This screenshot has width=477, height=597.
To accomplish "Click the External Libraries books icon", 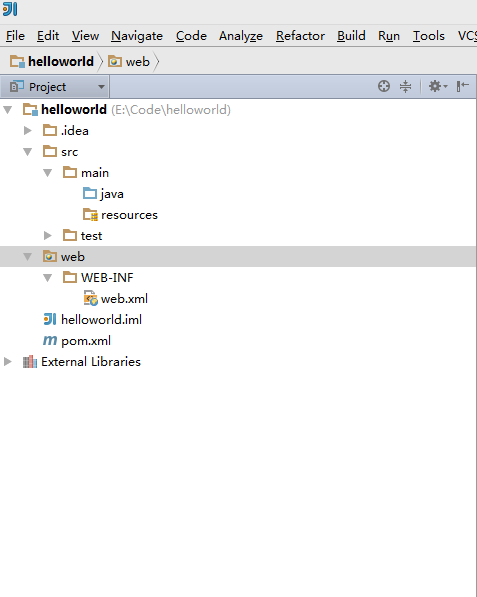I will pos(30,362).
